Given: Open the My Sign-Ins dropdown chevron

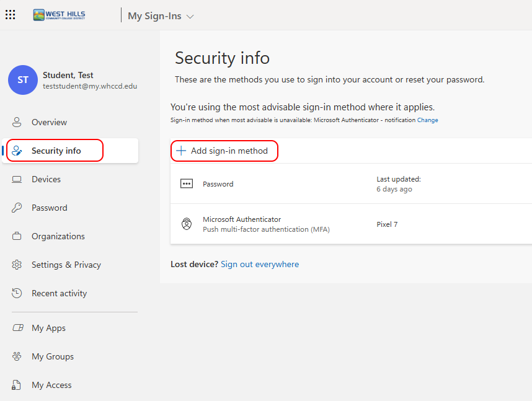Looking at the screenshot, I should point(190,15).
